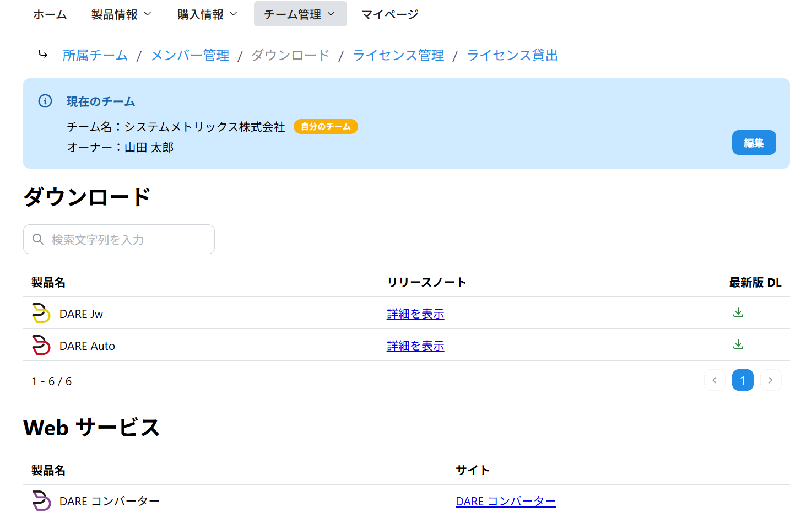Open the DARE コンバーター site link
The width and height of the screenshot is (812, 523).
[x=506, y=501]
